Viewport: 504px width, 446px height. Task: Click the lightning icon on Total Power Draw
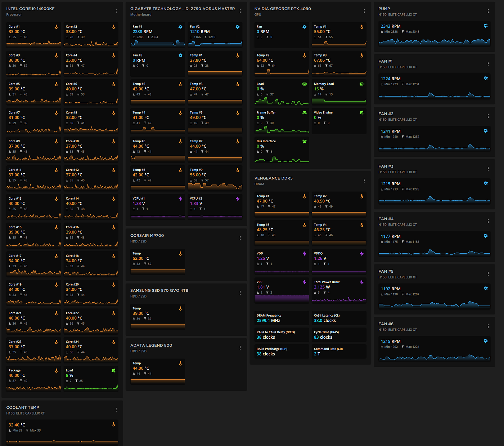click(x=361, y=282)
